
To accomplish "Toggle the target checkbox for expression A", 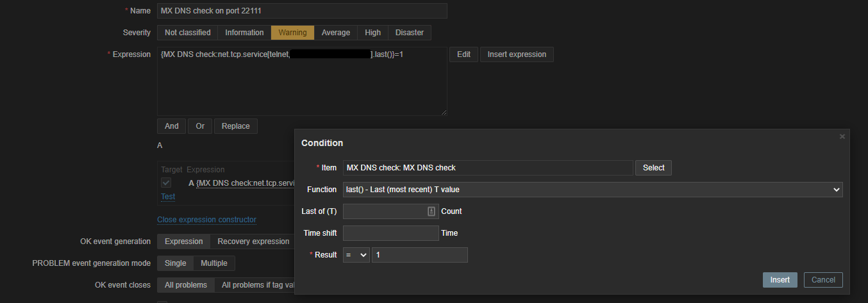I will (x=166, y=183).
